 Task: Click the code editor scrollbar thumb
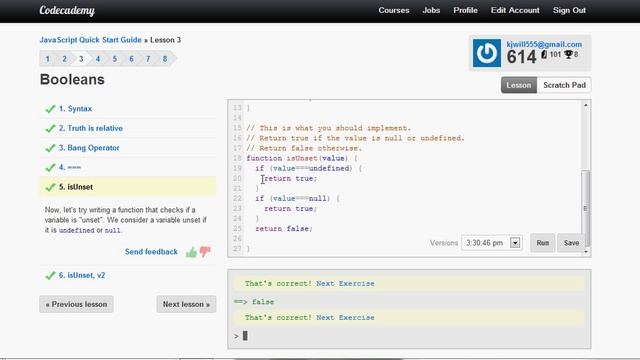tap(586, 208)
